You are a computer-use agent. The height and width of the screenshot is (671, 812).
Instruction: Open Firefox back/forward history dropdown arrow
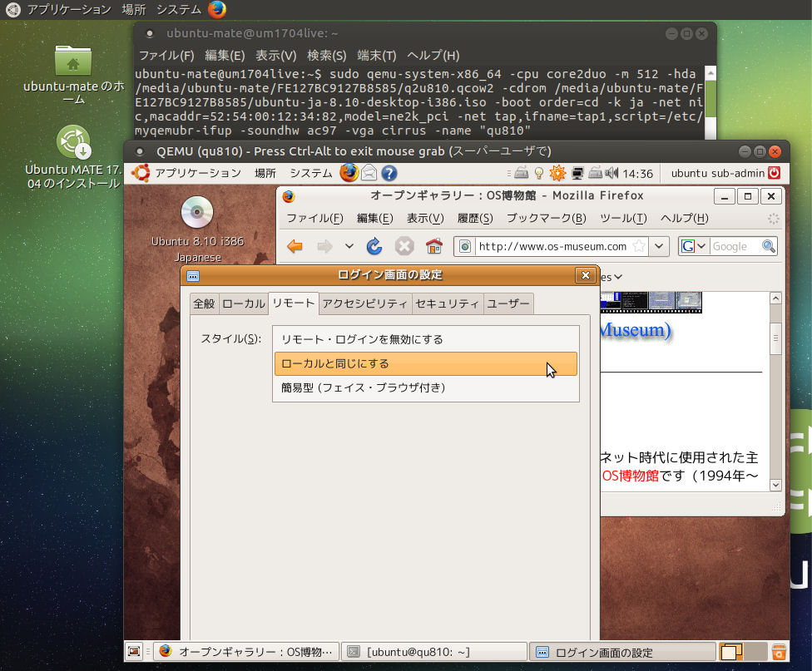349,246
